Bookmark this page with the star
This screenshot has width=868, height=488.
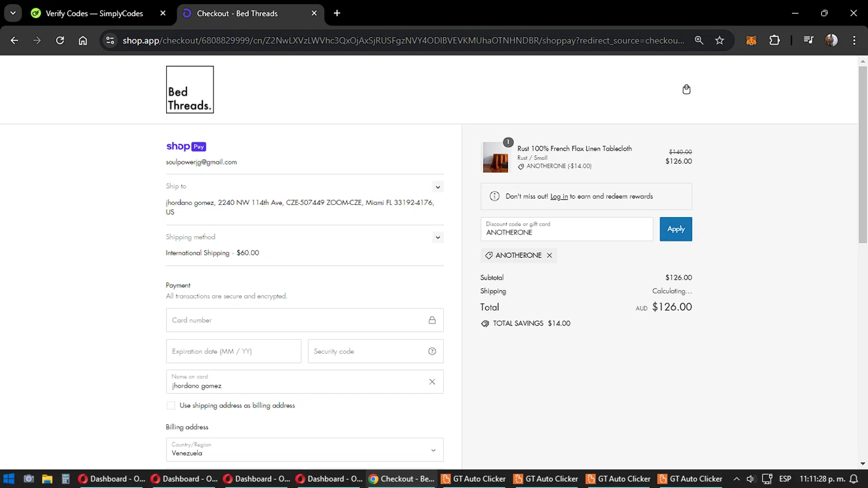click(719, 41)
